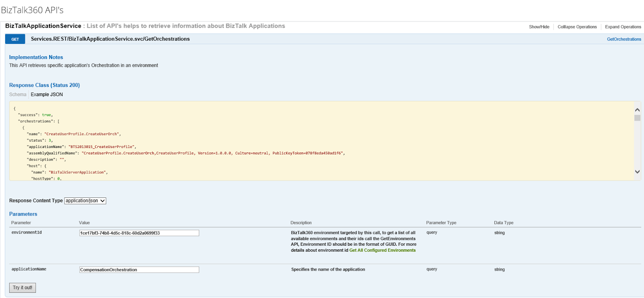
Task: Switch to the Example JSON tab
Action: pyautogui.click(x=47, y=95)
